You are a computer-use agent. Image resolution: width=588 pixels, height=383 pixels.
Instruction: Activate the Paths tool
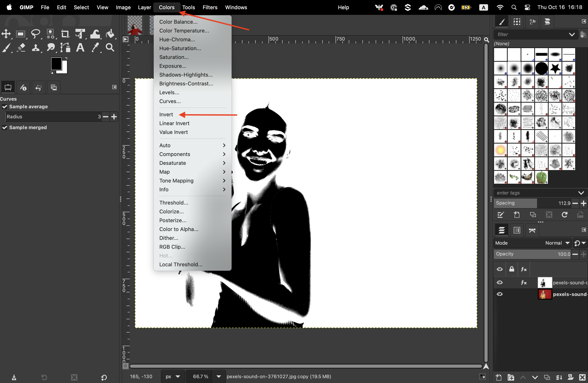pyautogui.click(x=65, y=47)
